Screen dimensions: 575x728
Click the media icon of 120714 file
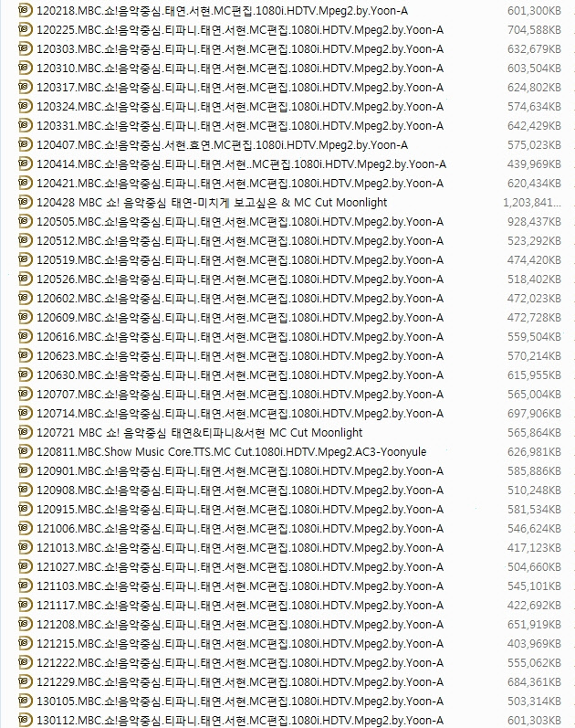pyautogui.click(x=26, y=413)
